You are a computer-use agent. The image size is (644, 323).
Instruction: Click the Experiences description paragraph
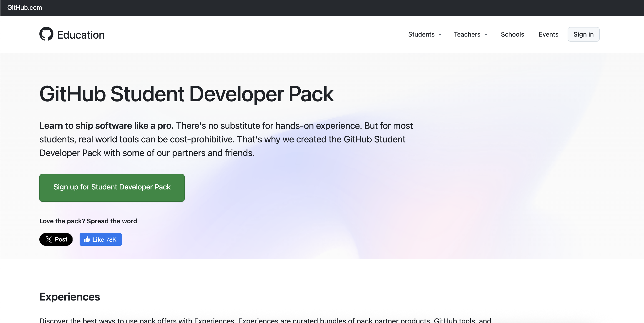tap(265, 320)
